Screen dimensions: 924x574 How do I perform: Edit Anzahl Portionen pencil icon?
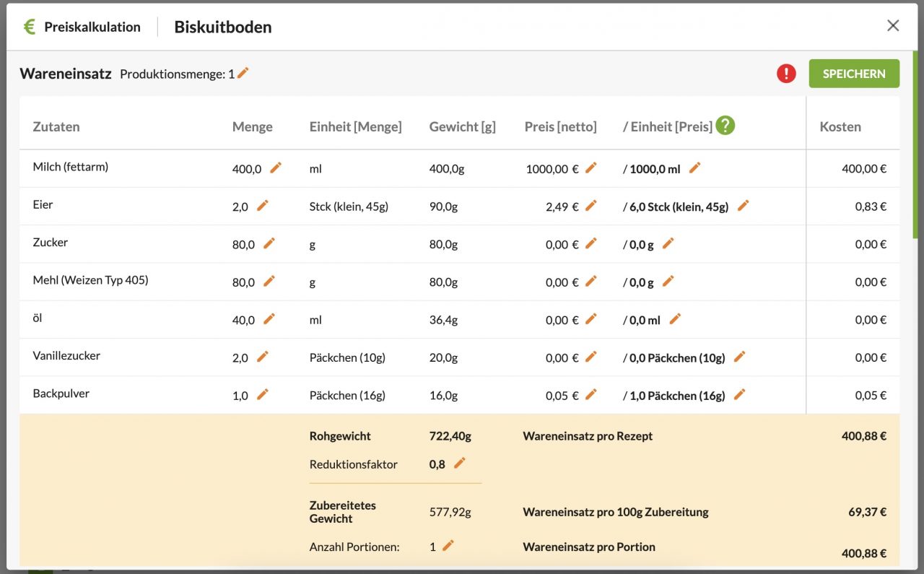tap(448, 546)
